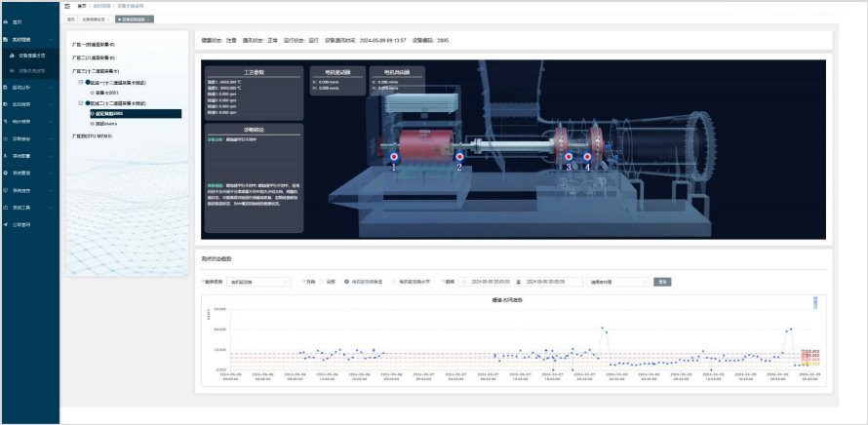Click the paper-plane icon for 公司官网
Screen dimensions: 868x425
(6, 224)
